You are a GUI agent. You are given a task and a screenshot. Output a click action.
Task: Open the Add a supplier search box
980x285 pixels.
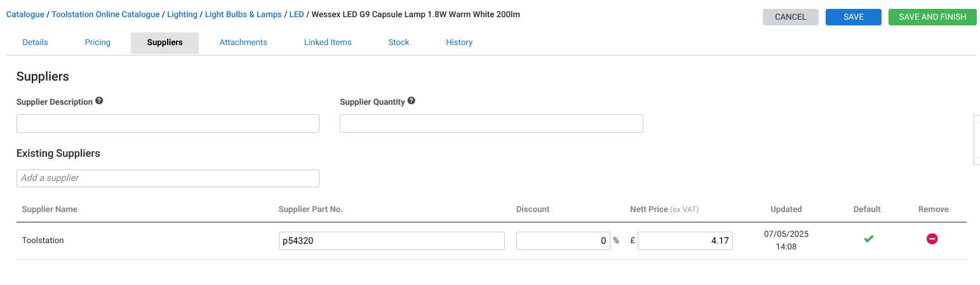pos(168,178)
